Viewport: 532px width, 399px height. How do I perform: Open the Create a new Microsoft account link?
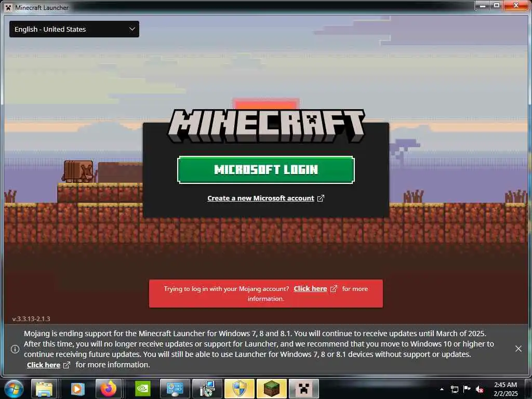point(261,198)
